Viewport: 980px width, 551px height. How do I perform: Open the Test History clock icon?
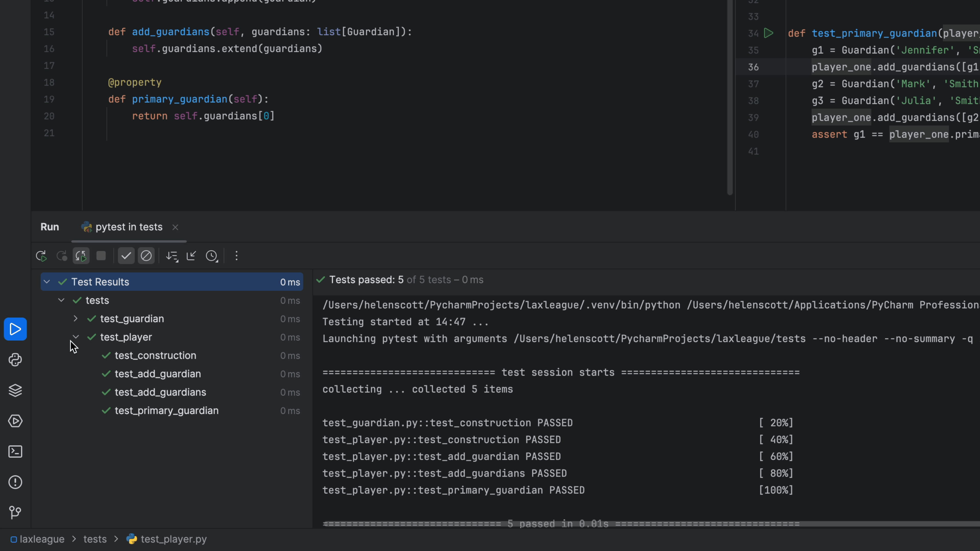[x=212, y=256]
